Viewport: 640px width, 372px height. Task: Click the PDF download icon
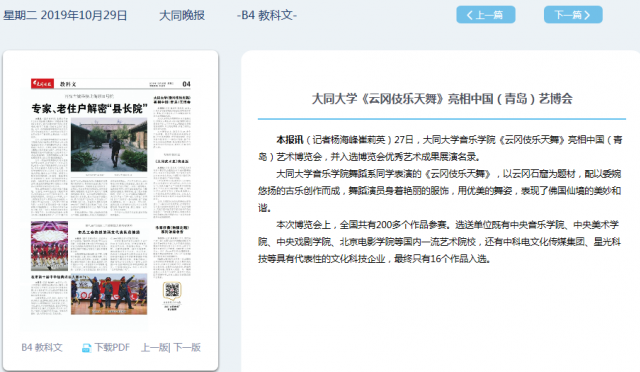[87, 348]
